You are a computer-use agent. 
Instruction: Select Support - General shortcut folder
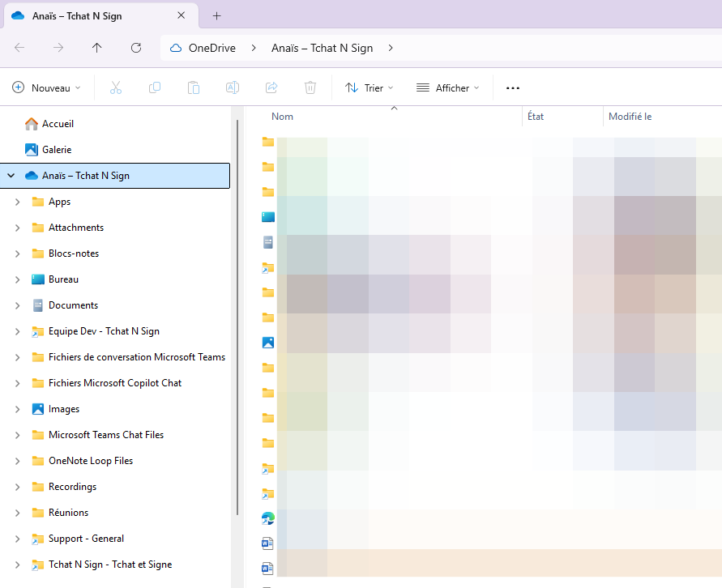(86, 539)
